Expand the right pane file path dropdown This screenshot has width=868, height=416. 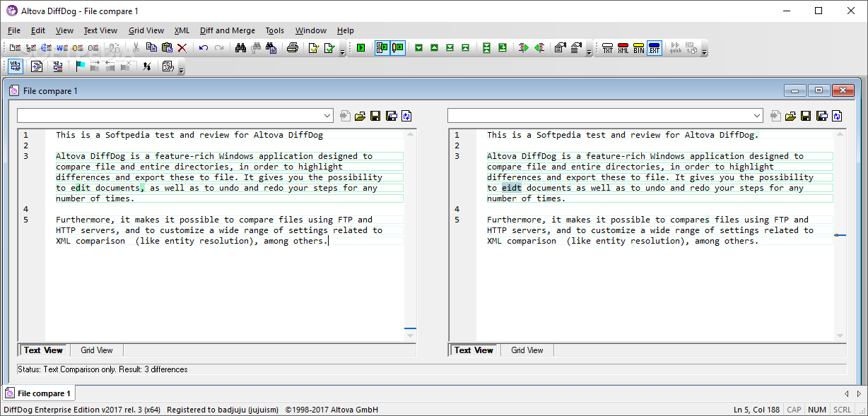757,116
